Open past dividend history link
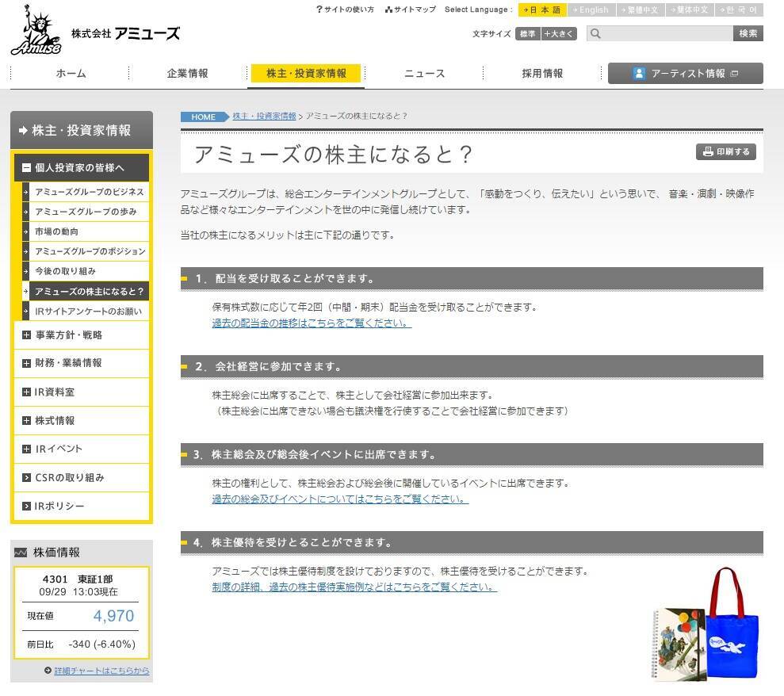784x696 pixels. click(x=312, y=323)
